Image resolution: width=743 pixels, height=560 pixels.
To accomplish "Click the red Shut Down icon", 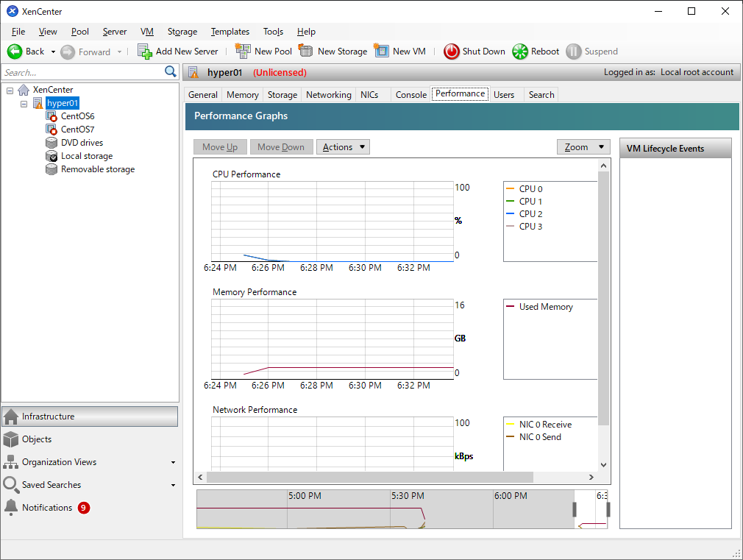I will pyautogui.click(x=451, y=52).
